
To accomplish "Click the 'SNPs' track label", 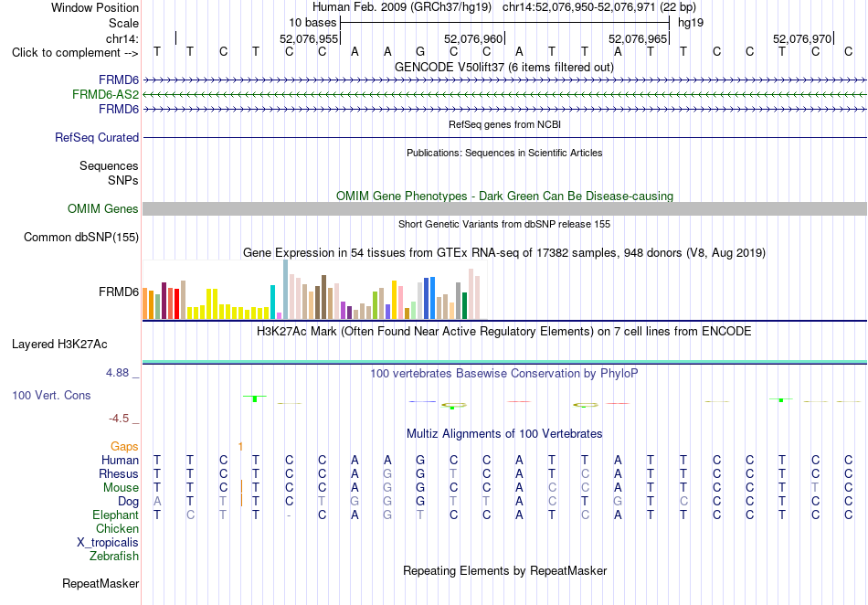I will click(123, 180).
